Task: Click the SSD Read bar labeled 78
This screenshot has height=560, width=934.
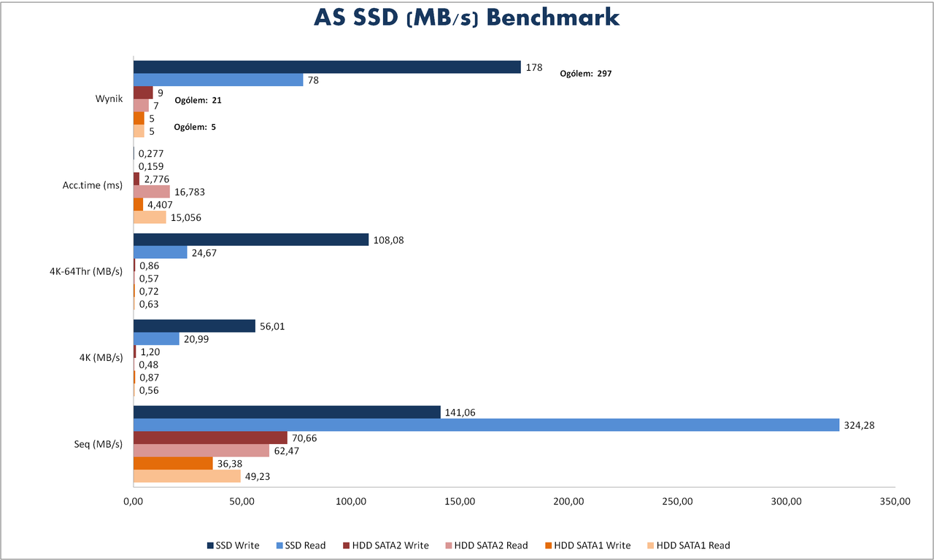Action: click(x=218, y=80)
